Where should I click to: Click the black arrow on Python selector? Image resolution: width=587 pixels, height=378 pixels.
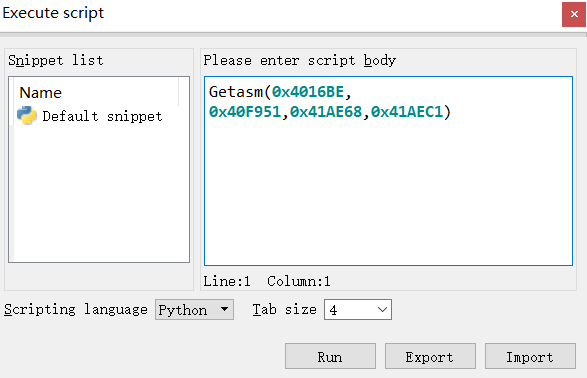click(x=224, y=309)
